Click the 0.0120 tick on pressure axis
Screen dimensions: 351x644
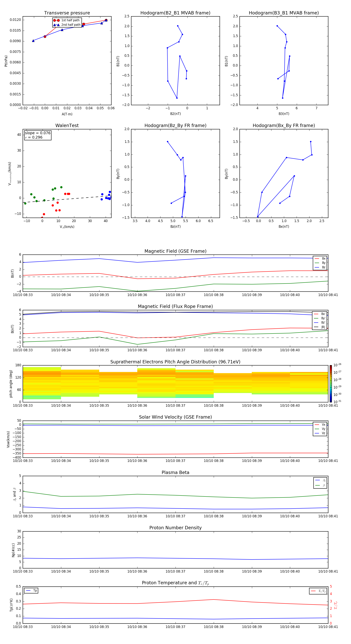point(15,20)
